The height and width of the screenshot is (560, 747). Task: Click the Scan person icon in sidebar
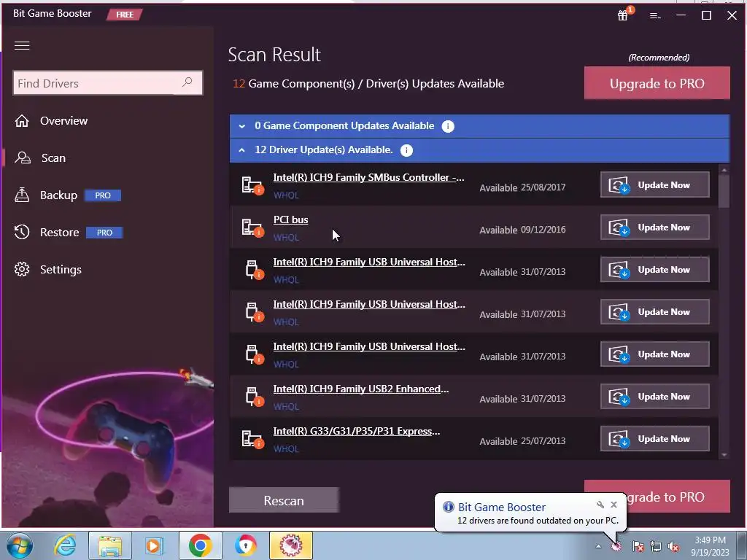click(23, 157)
